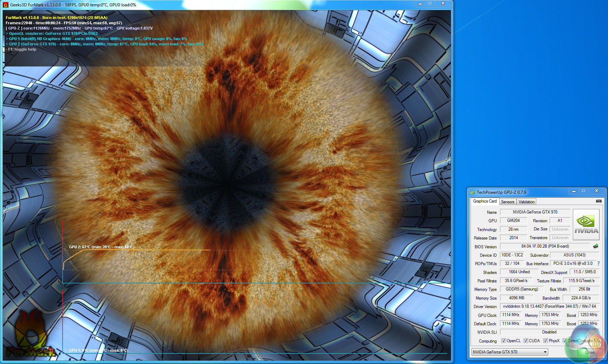
Task: Switch to the Sensors tab
Action: (507, 202)
